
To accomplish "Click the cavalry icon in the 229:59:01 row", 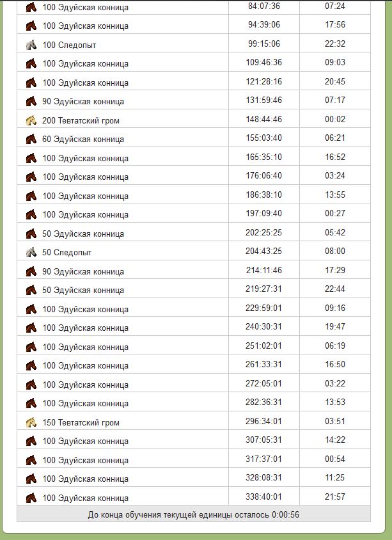I will [31, 309].
